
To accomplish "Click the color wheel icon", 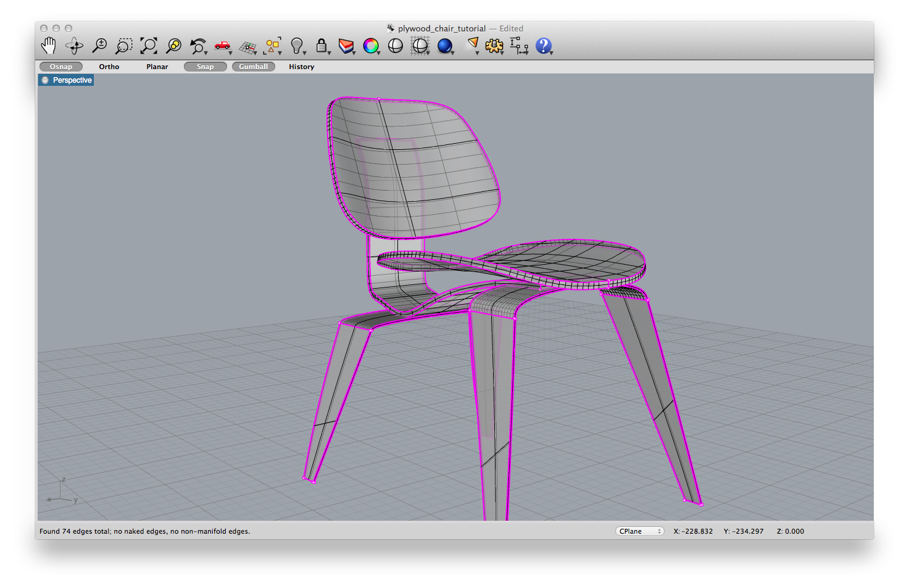I will click(371, 46).
